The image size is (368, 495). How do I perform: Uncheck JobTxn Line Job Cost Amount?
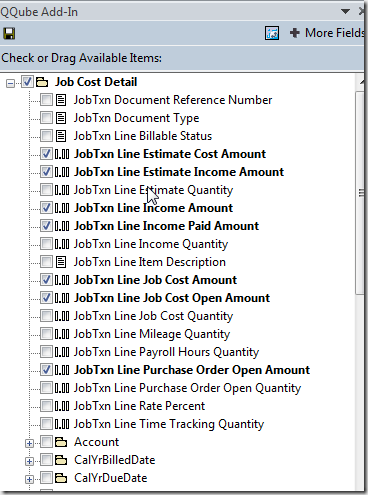pyautogui.click(x=46, y=279)
